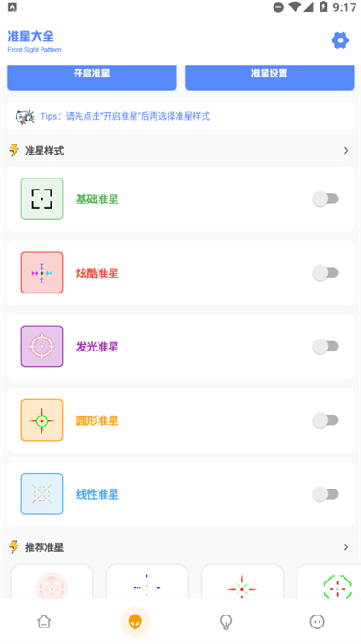Toggle the 线性准星 switch
The height and width of the screenshot is (644, 361).
click(325, 494)
